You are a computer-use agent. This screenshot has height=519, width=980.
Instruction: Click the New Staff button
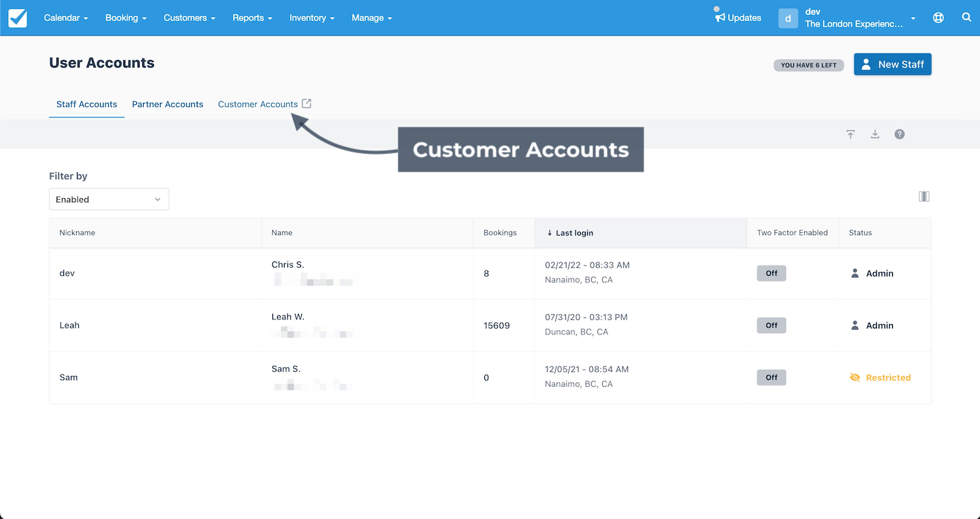coord(892,64)
